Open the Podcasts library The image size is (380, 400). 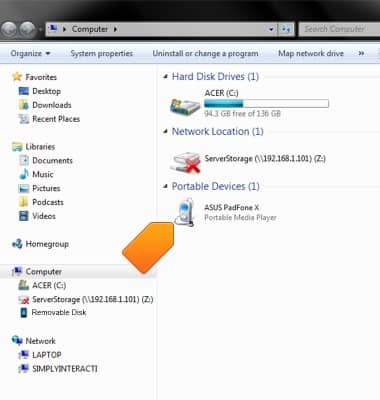(x=48, y=202)
